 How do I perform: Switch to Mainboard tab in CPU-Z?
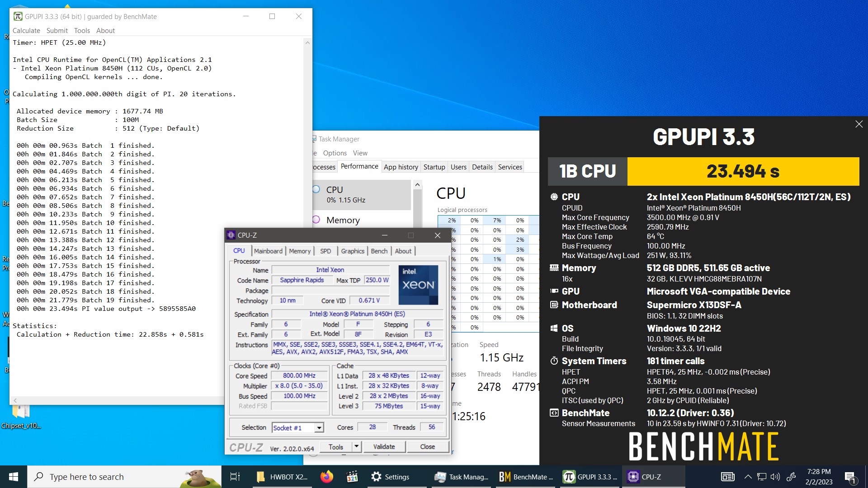pos(268,251)
